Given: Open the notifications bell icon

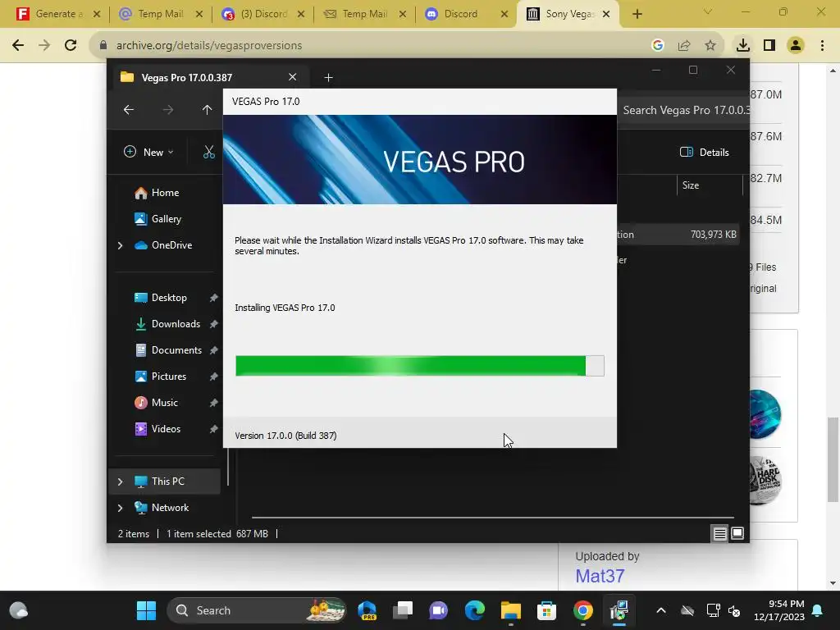Looking at the screenshot, I should coord(818,610).
